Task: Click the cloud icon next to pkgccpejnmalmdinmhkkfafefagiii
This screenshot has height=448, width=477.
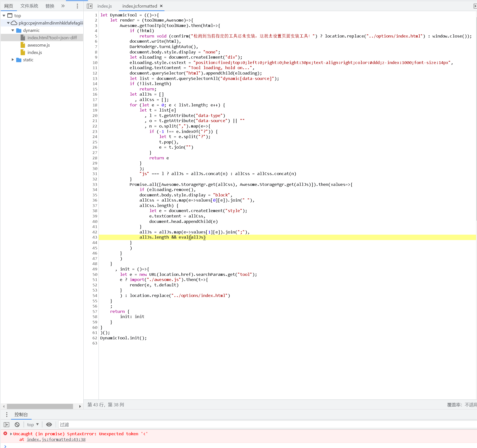Action: point(13,23)
